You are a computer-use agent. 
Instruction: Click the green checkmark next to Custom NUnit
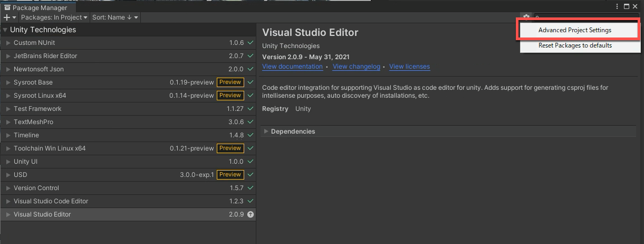coord(251,43)
